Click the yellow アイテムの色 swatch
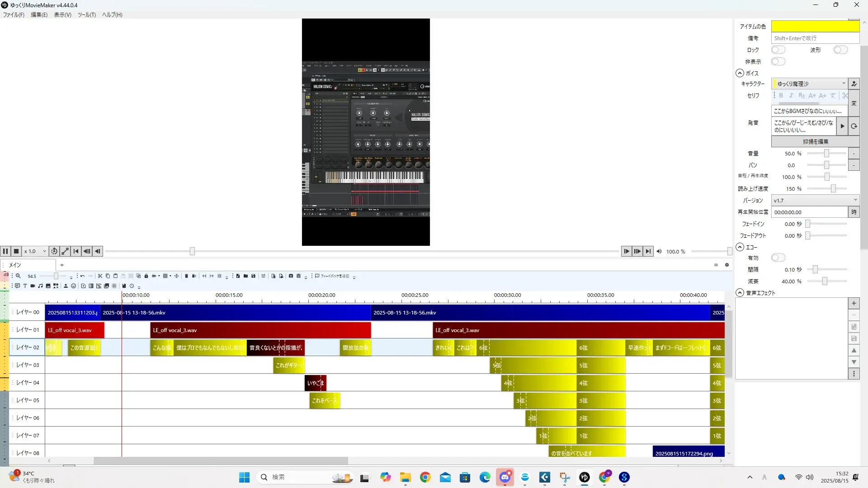This screenshot has height=488, width=868. (815, 26)
